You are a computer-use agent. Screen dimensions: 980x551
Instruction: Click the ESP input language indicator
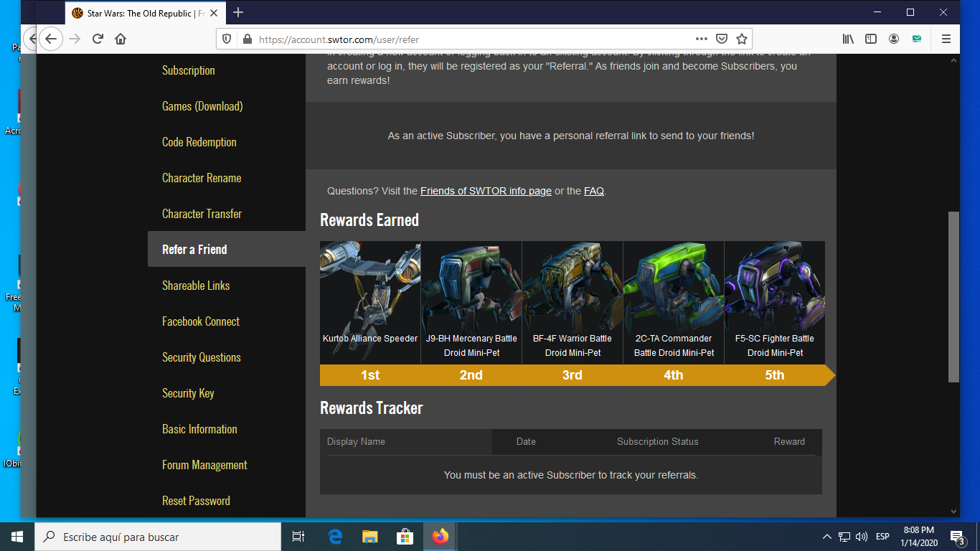882,537
